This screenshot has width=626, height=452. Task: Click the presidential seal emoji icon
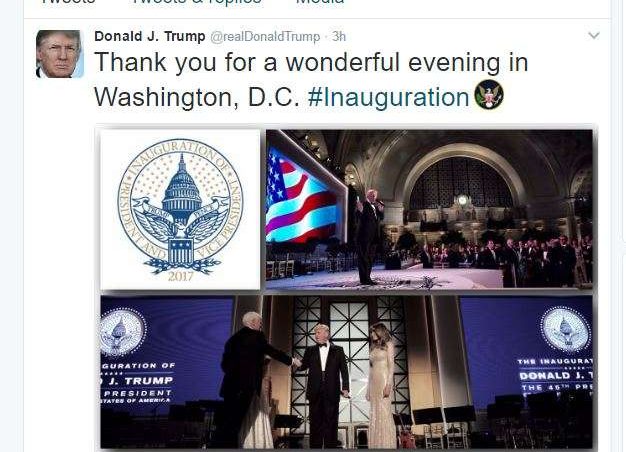(x=489, y=95)
